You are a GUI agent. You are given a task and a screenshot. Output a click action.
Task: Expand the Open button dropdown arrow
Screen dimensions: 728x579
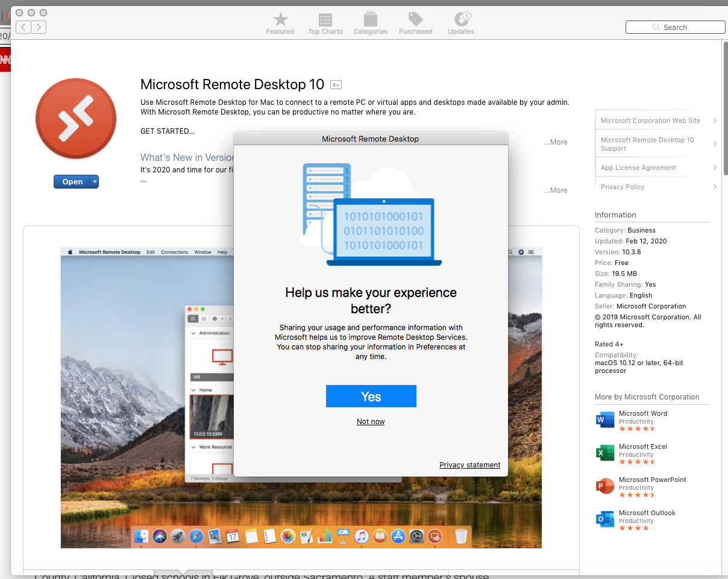pyautogui.click(x=94, y=181)
